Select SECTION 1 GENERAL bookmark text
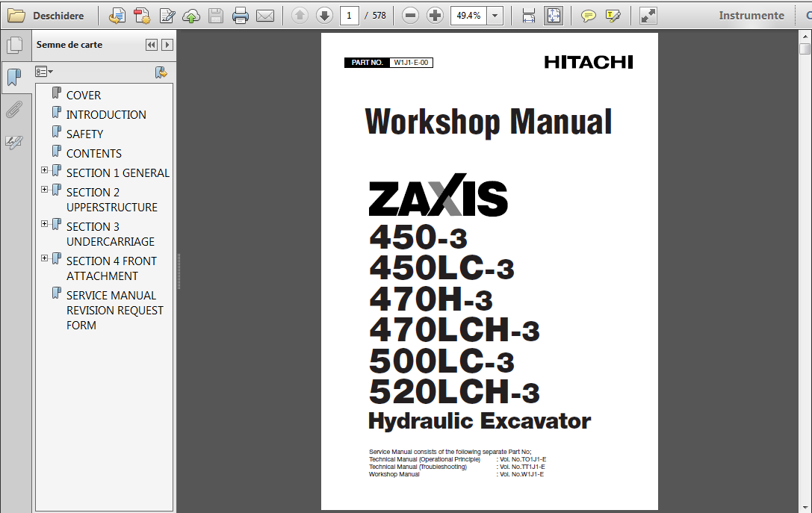The height and width of the screenshot is (513, 812). point(117,173)
